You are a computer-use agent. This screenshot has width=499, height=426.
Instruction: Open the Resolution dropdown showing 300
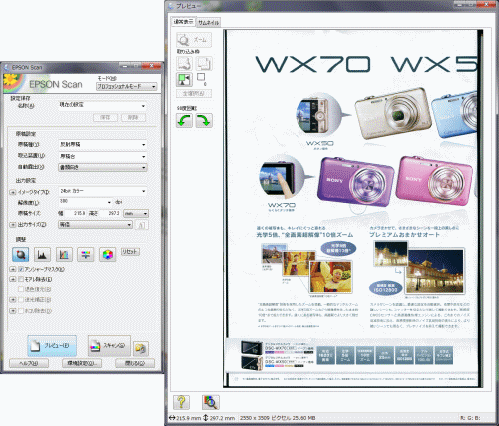[86, 202]
